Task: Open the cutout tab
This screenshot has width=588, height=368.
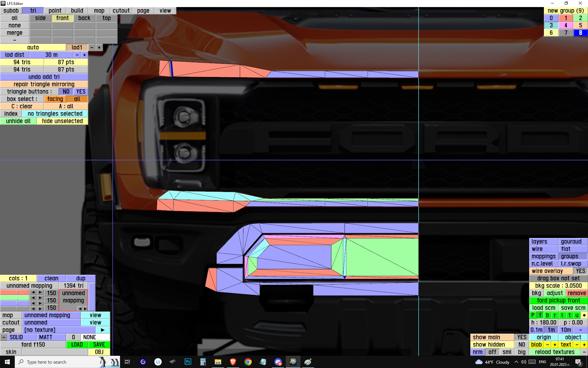Action: [x=121, y=11]
